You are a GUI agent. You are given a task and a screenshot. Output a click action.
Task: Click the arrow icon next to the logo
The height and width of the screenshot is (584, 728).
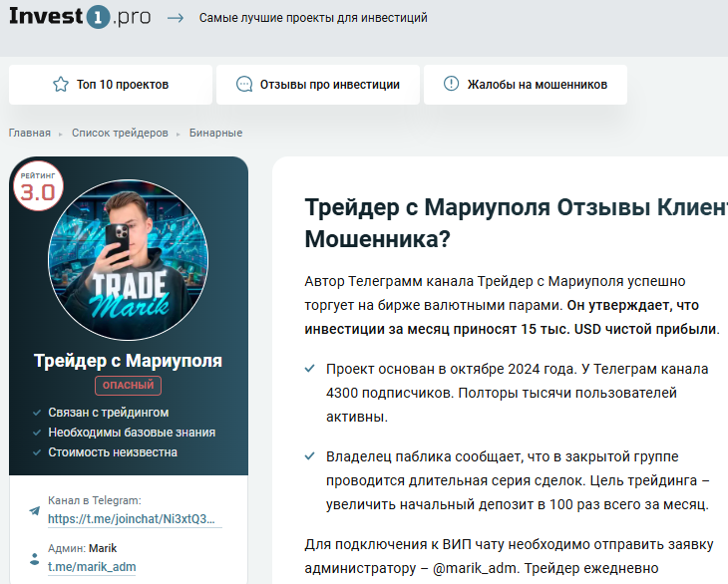coord(176,18)
